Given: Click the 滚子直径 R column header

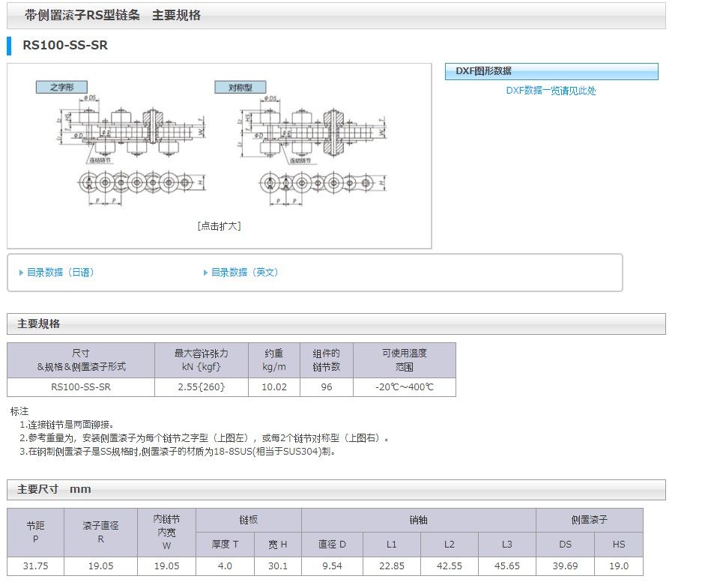Looking at the screenshot, I should 100,533.
